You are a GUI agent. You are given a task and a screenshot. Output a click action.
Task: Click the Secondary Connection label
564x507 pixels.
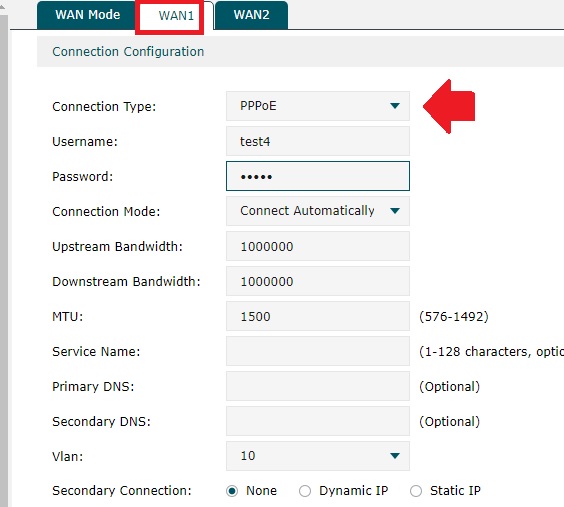click(x=122, y=491)
